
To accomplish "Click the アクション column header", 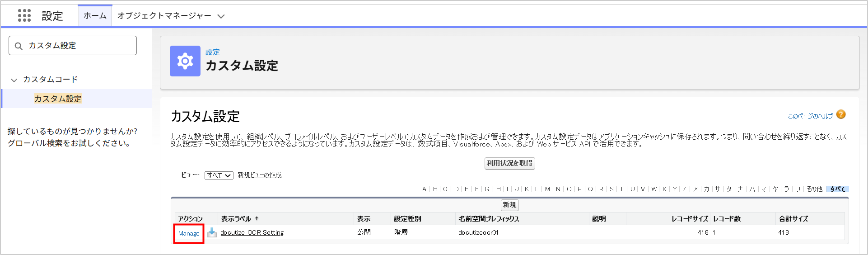I will coord(190,219).
